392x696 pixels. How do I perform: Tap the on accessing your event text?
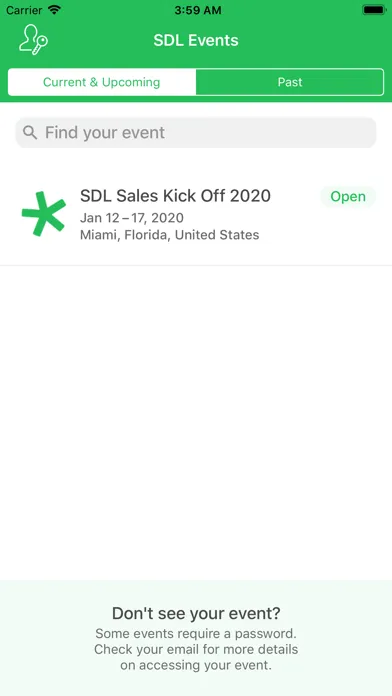coord(196,665)
